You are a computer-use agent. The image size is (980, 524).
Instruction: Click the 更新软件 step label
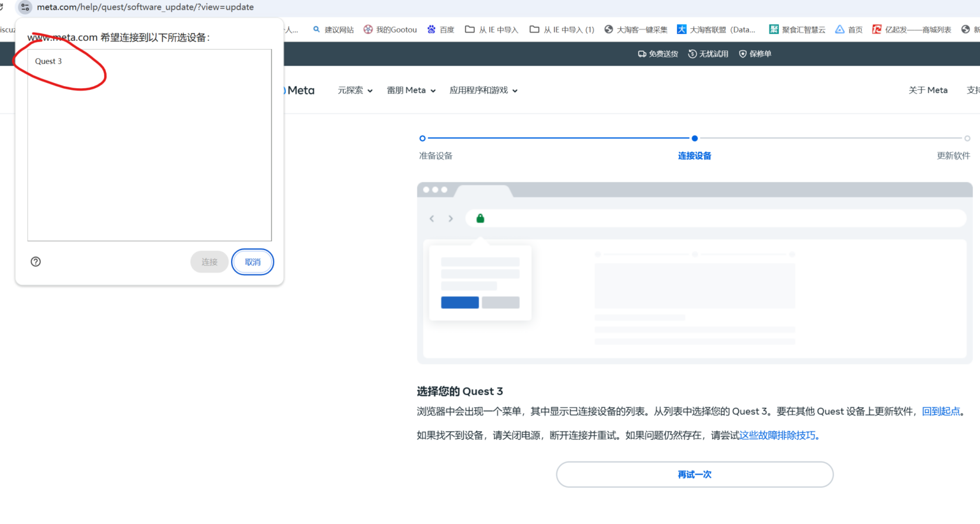tap(953, 156)
